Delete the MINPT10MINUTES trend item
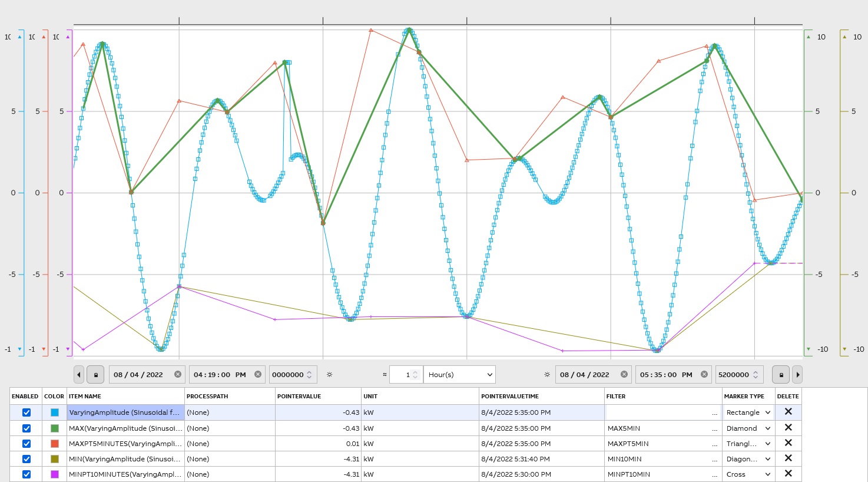The image size is (868, 482). pyautogui.click(x=788, y=474)
